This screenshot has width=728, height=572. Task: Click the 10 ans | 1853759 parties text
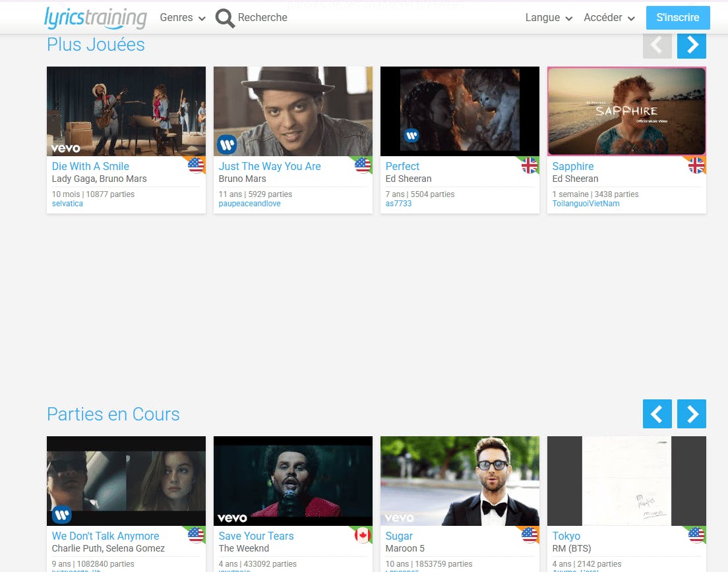(x=429, y=564)
